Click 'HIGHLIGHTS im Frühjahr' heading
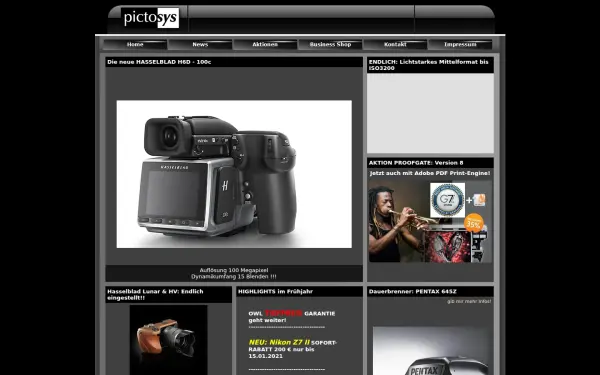The image size is (600, 375). 276,292
